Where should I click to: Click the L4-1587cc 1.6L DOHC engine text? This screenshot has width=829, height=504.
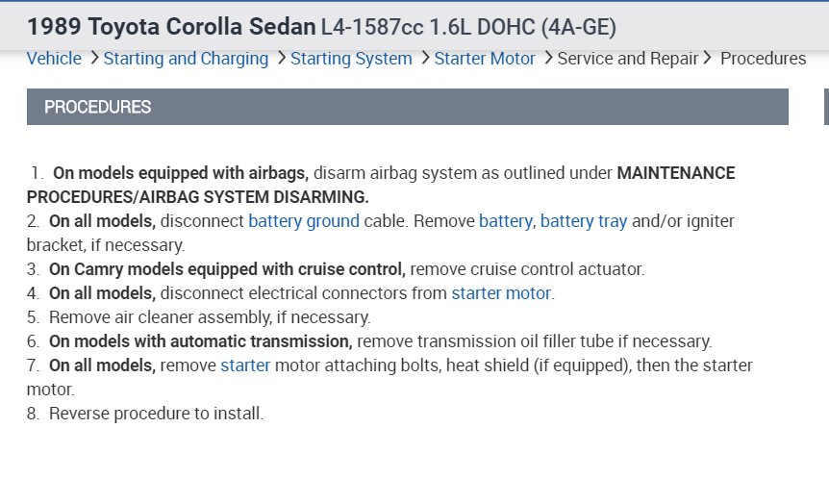pos(468,26)
